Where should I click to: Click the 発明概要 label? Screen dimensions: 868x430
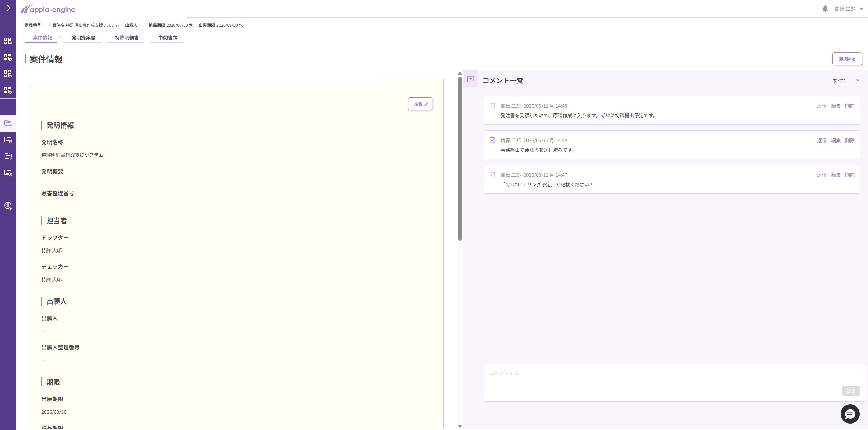pos(52,171)
